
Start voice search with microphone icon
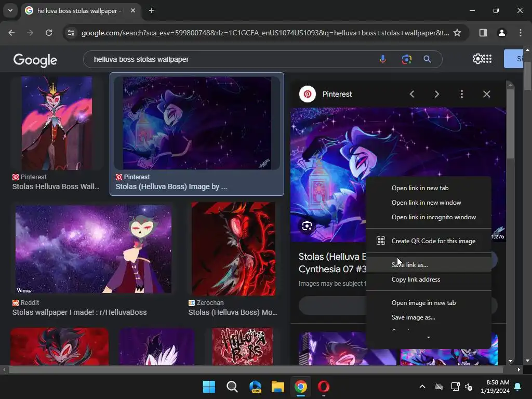(x=383, y=59)
